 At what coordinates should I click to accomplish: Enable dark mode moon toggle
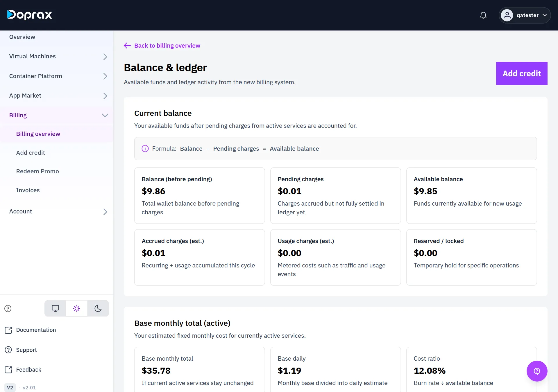[98, 308]
